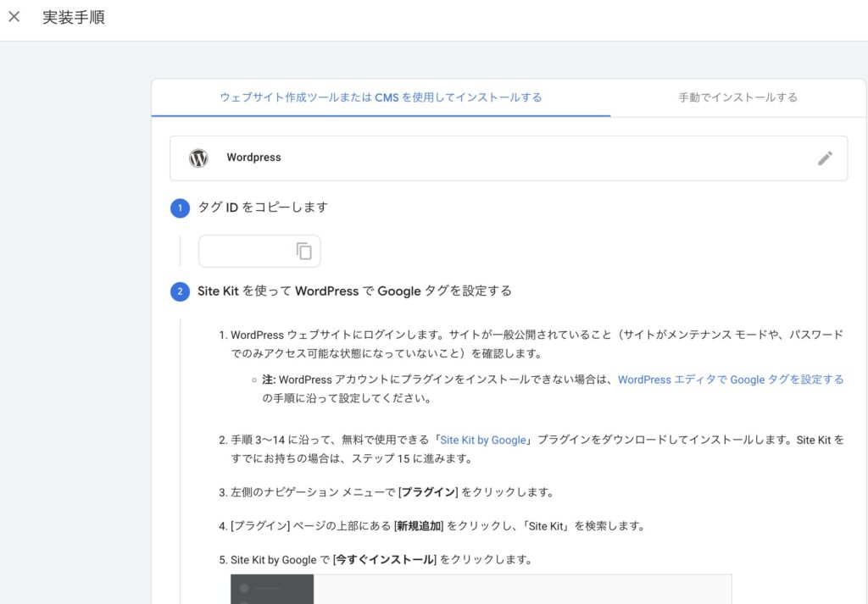Click the 実装手順 page title
Image resolution: width=868 pixels, height=604 pixels.
(x=74, y=17)
